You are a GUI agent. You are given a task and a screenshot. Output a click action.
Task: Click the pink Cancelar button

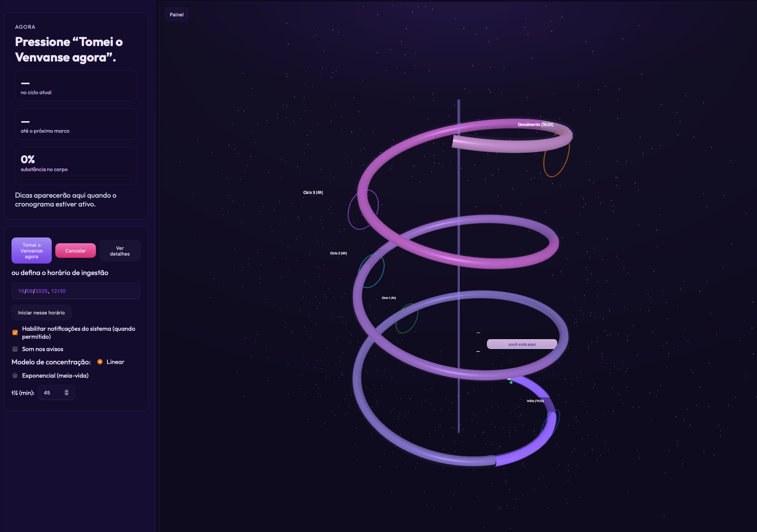point(75,250)
